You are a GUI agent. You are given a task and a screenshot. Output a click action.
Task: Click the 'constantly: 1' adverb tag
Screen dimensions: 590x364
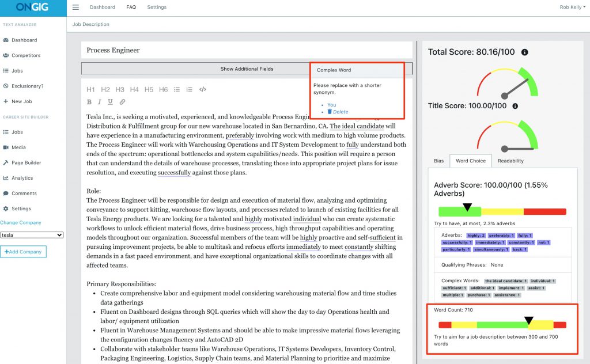tap(521, 242)
